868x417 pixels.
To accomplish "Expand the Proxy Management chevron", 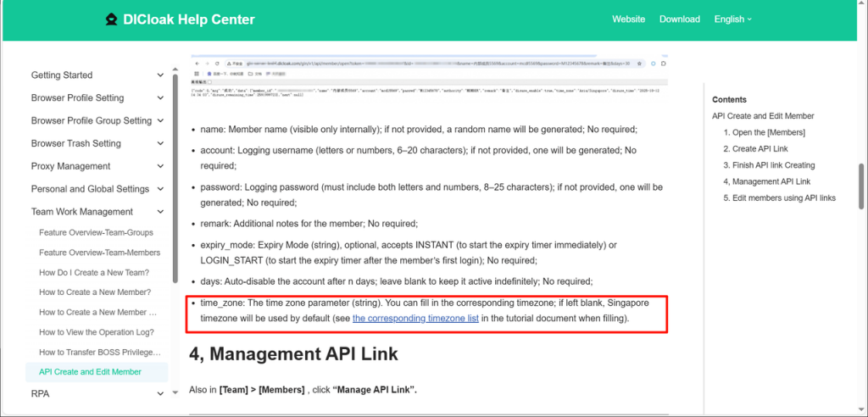I will tap(160, 167).
